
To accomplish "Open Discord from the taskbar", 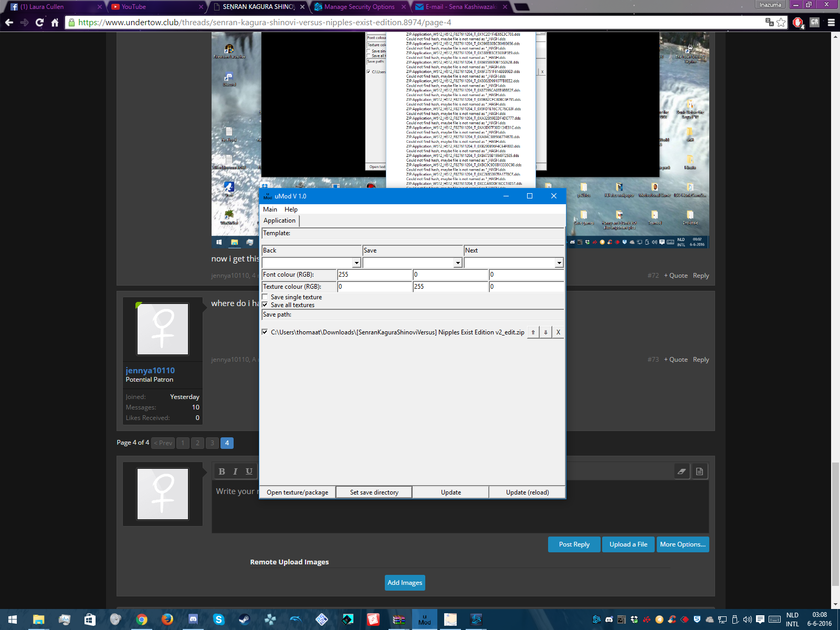I will click(x=193, y=619).
